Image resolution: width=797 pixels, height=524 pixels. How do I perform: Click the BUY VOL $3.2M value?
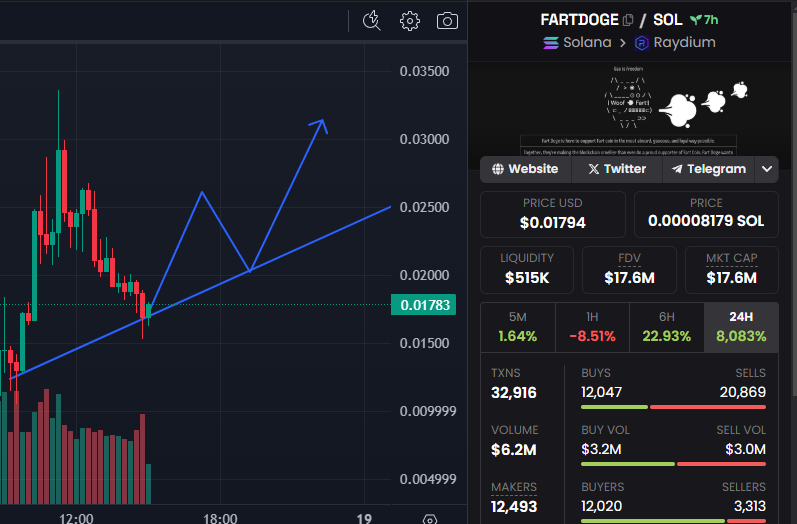601,449
